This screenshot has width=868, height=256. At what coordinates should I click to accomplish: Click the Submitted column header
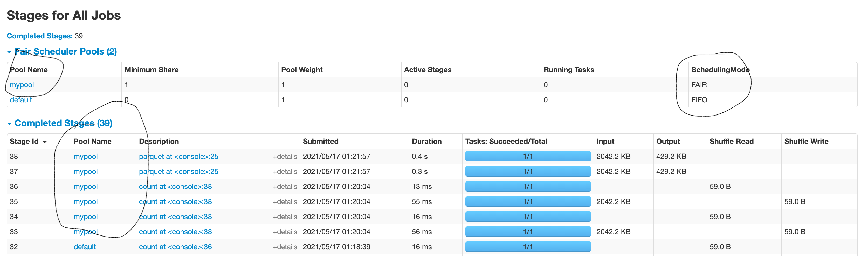coord(320,142)
